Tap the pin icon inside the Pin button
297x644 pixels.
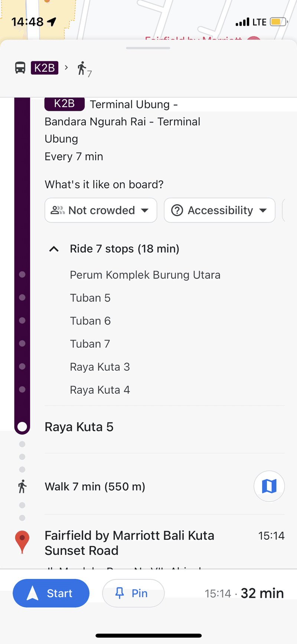[119, 593]
